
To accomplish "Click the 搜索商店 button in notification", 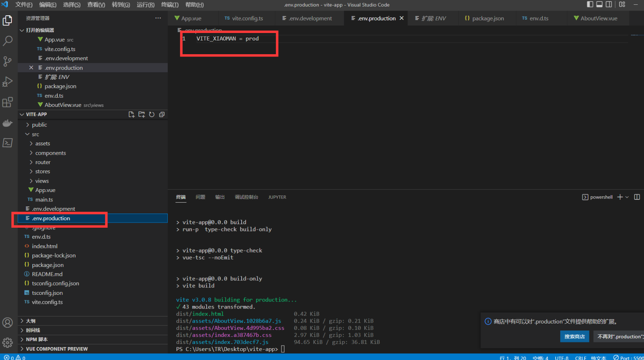I will coord(574,336).
